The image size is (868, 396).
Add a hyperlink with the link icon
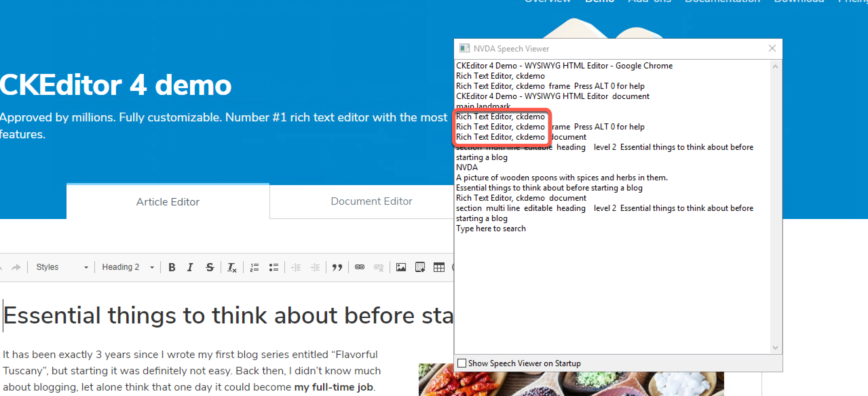click(359, 267)
